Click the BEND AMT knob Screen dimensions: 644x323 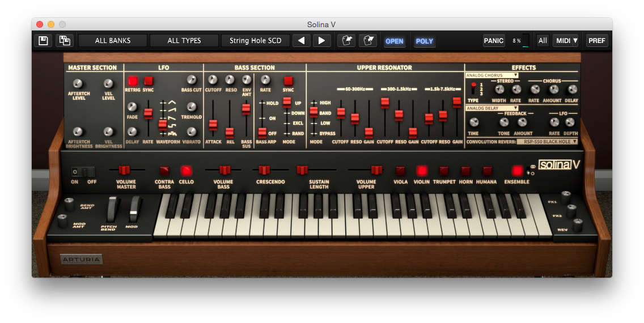click(69, 203)
